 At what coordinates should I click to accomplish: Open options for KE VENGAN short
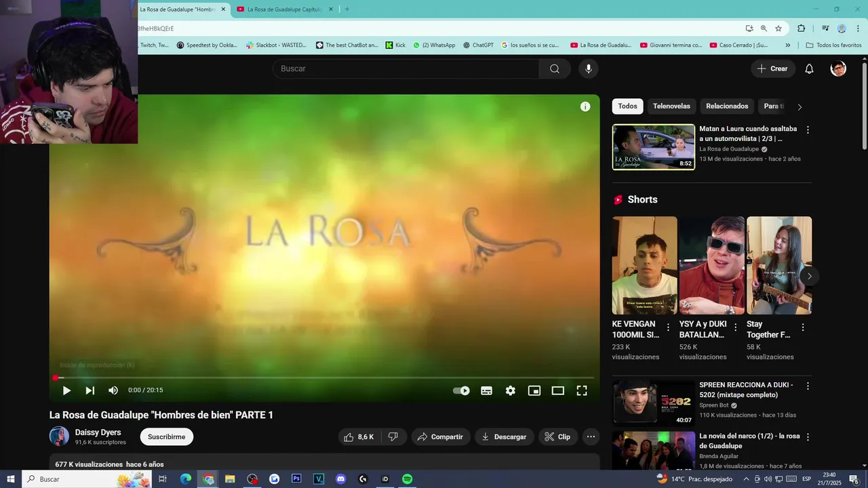[x=668, y=327]
